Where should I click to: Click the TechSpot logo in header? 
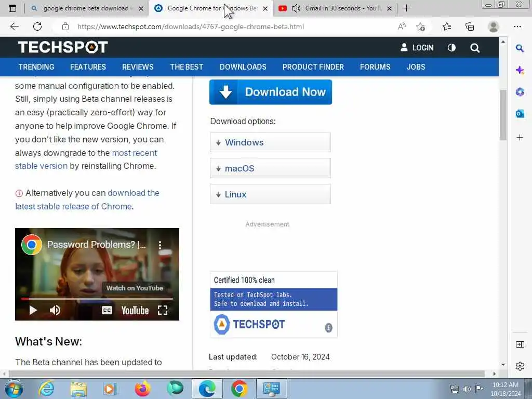click(63, 47)
